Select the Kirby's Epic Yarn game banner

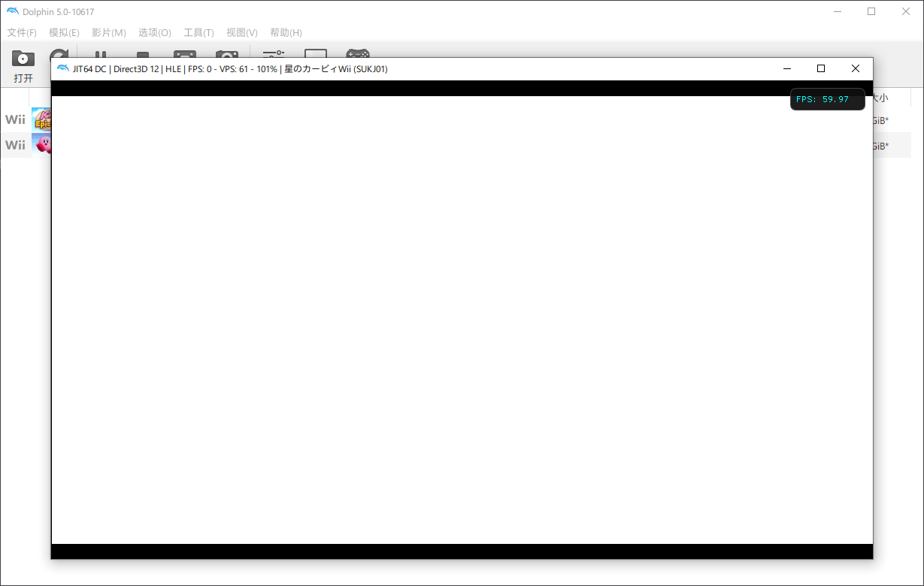41,119
